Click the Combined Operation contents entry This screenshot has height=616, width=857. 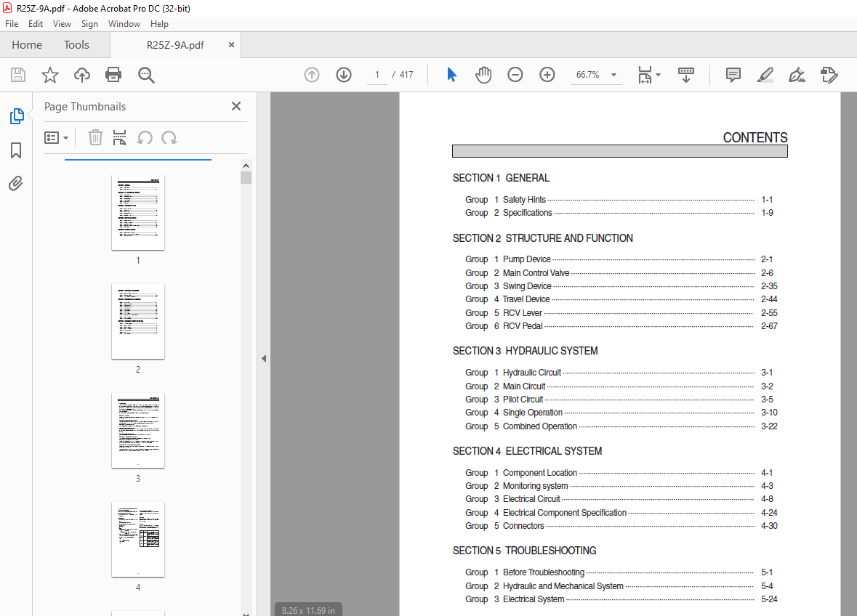pyautogui.click(x=621, y=426)
